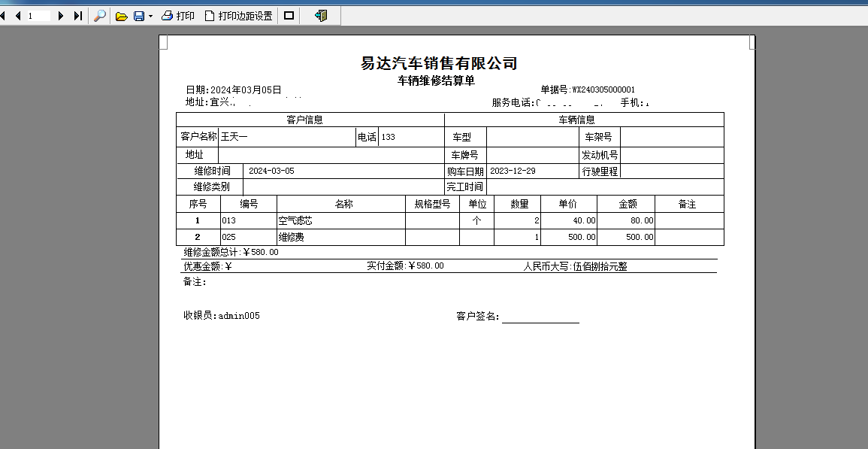
Task: Go to the previous page arrow
Action: [18, 16]
